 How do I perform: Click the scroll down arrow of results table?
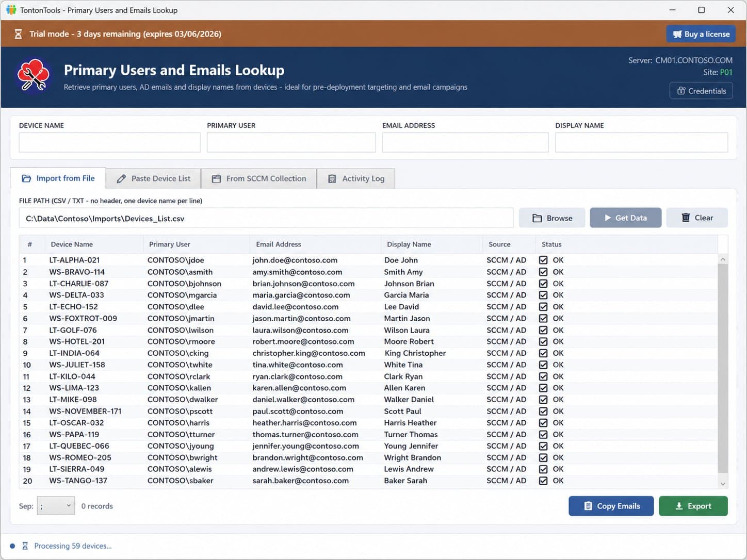723,484
